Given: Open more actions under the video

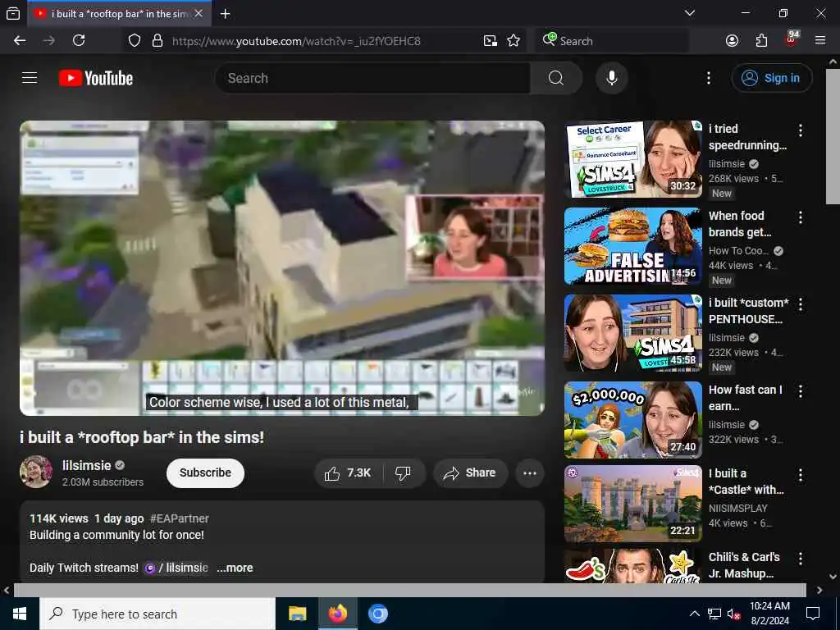Looking at the screenshot, I should 529,473.
